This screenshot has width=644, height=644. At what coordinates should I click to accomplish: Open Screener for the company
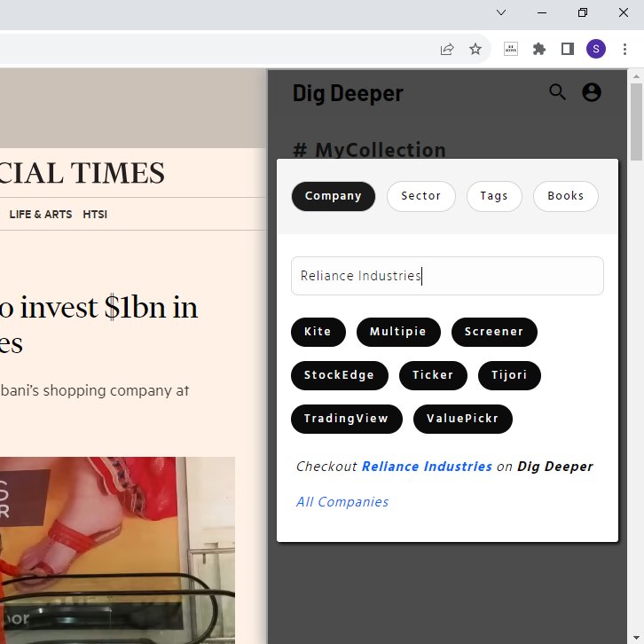pos(494,332)
